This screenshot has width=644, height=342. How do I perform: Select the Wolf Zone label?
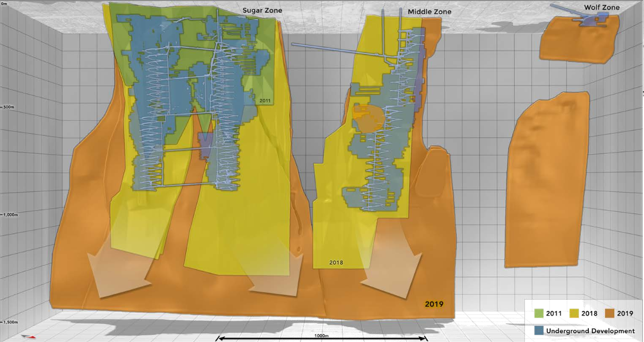[x=601, y=7]
